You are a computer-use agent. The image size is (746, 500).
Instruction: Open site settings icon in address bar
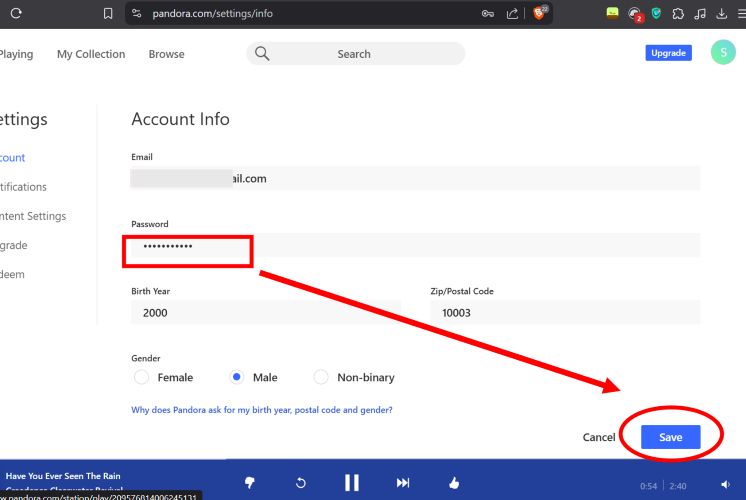137,13
